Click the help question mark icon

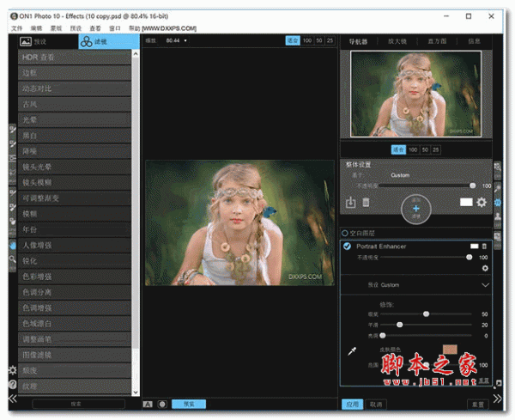click(12, 383)
